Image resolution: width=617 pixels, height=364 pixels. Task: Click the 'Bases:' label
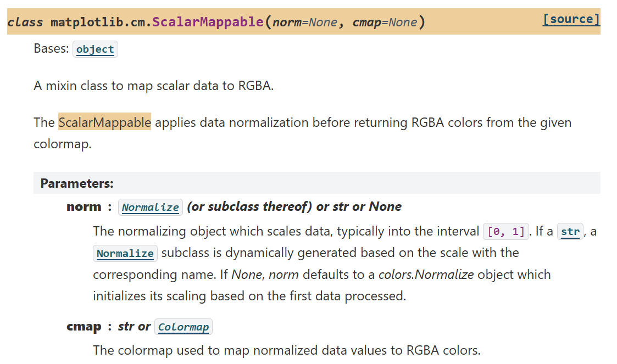[x=51, y=48]
